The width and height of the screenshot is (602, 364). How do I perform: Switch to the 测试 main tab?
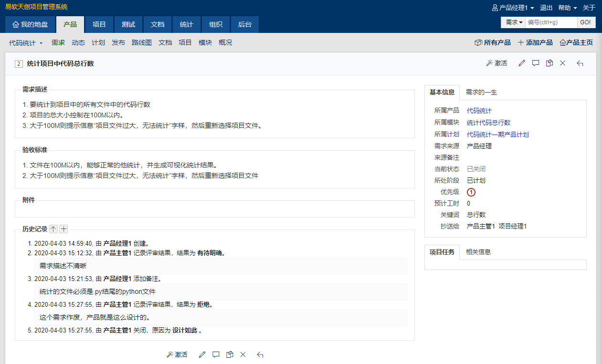(x=128, y=24)
